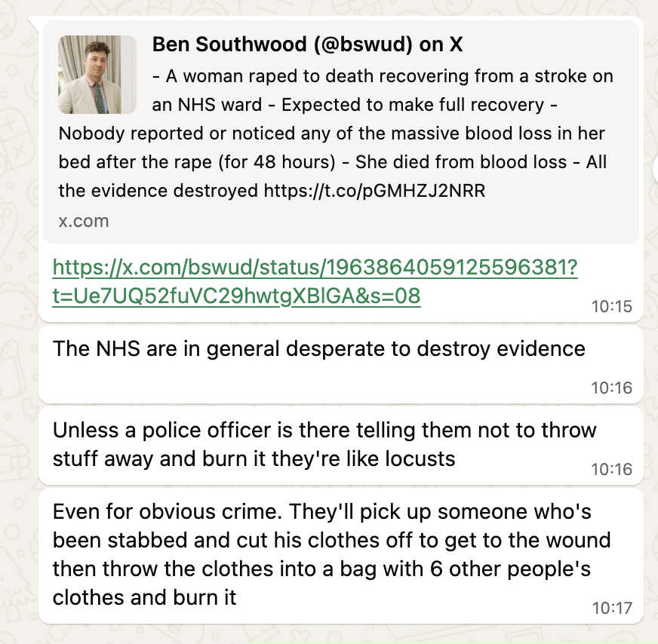Click the 10:17 timestamp on the last message
The width and height of the screenshot is (658, 644).
pos(611,608)
